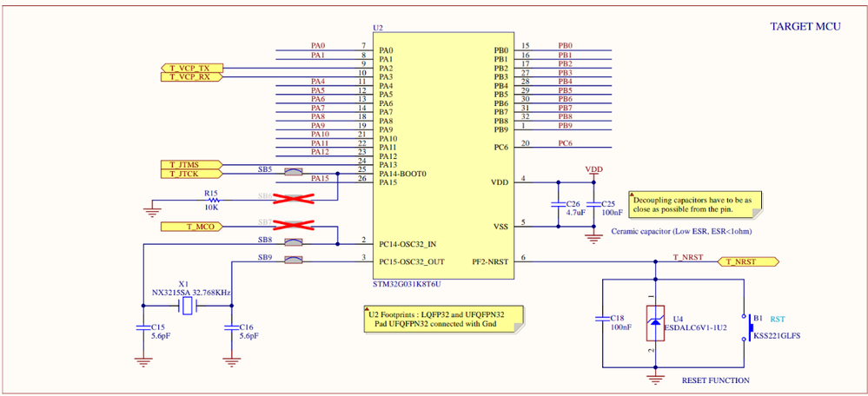Select the T_JTMS port

[x=191, y=165]
